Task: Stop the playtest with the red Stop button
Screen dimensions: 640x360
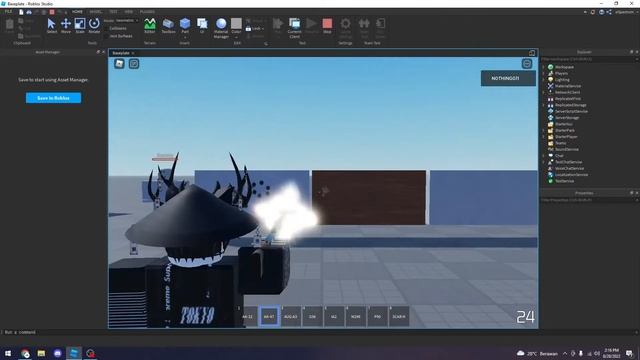Action: tap(327, 24)
